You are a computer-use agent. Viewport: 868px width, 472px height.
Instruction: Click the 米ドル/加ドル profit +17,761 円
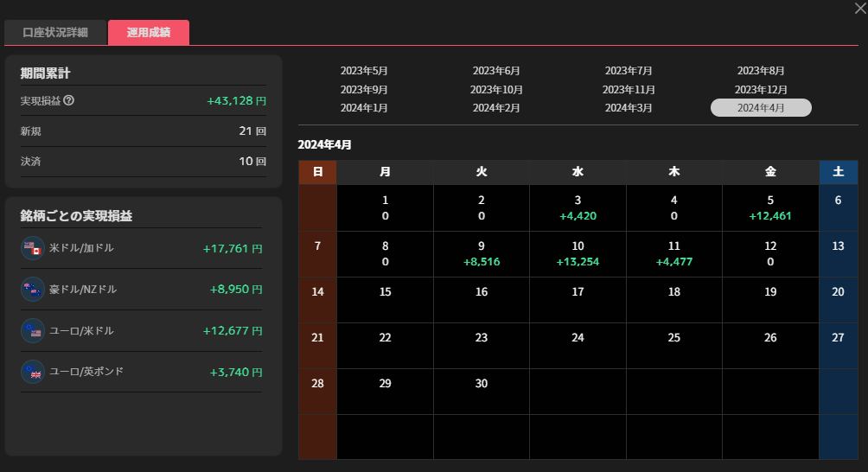coord(233,248)
